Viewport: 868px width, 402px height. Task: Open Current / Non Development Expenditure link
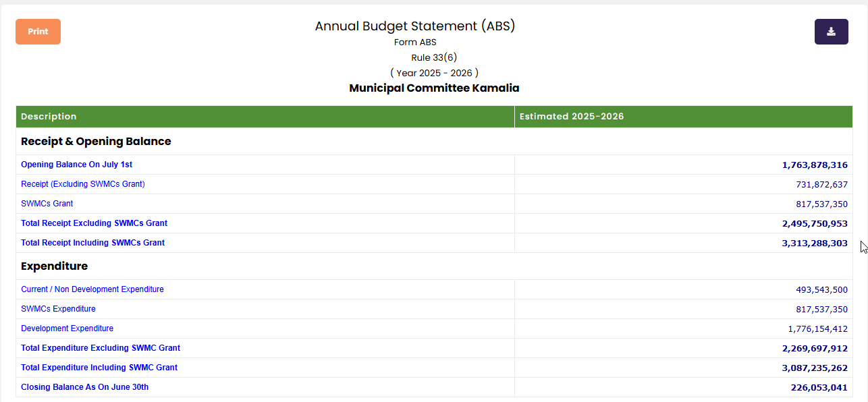(92, 289)
